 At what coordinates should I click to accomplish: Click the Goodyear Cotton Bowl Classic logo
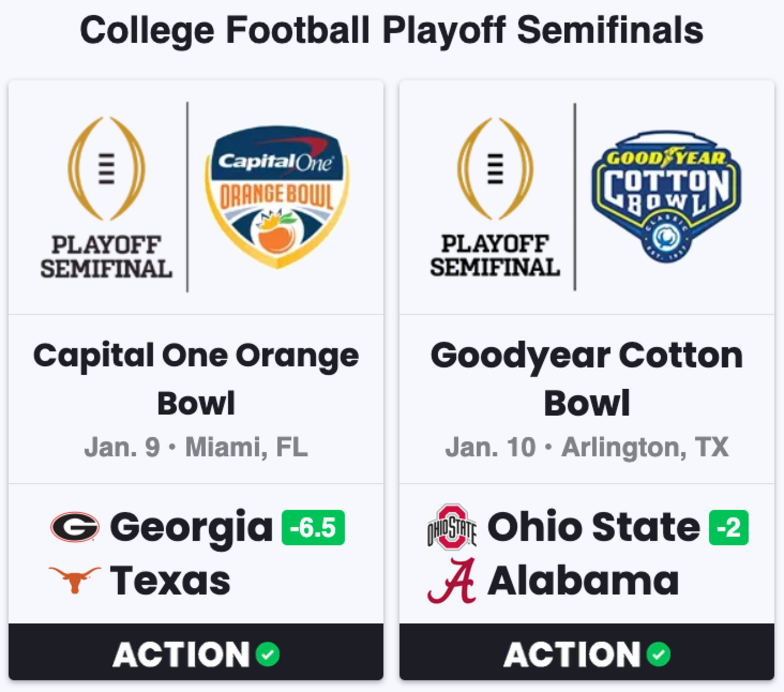[x=667, y=197]
